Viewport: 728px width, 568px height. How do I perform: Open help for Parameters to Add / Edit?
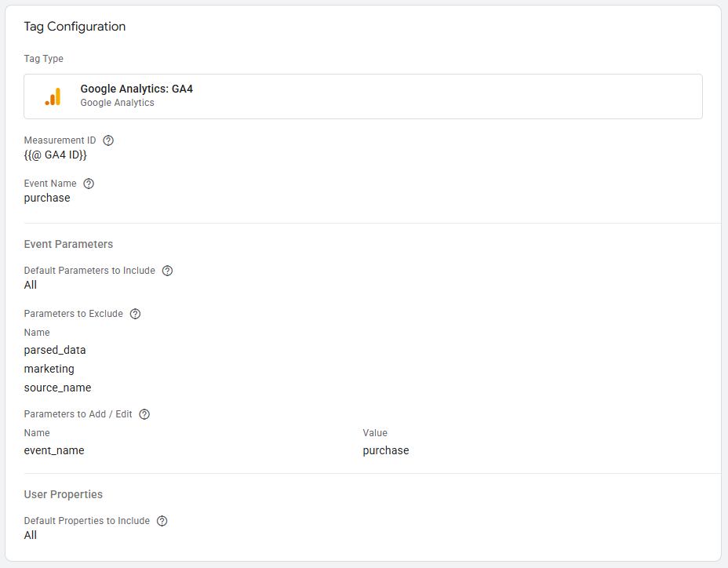(x=144, y=414)
